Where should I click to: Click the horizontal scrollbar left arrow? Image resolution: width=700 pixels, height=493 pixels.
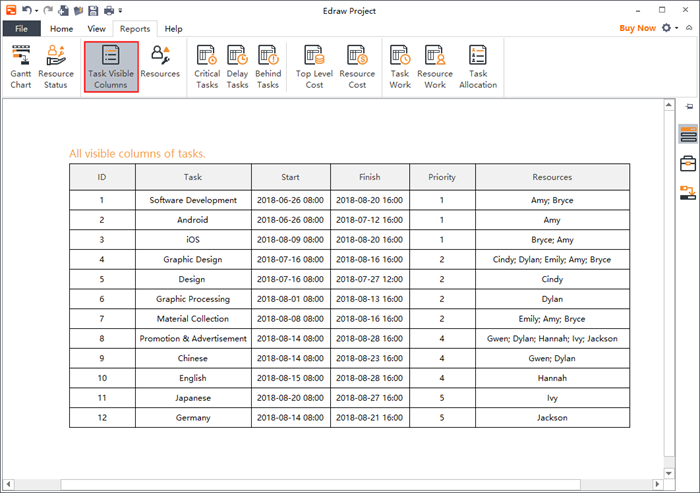(x=8, y=484)
